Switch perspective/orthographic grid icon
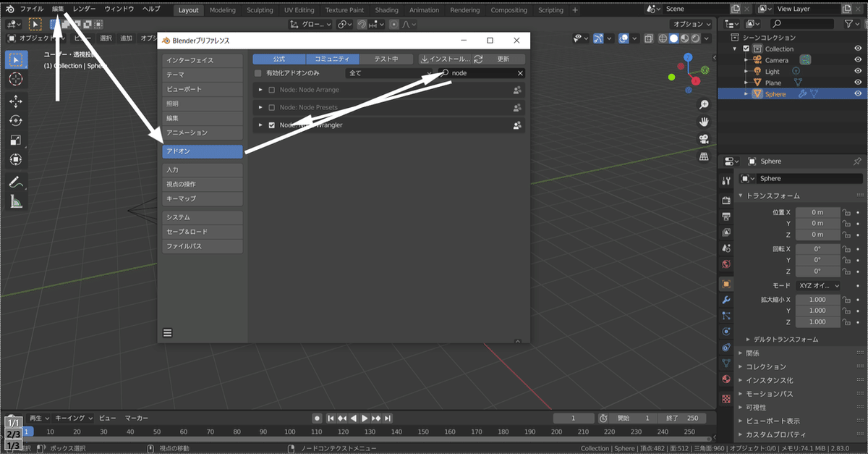This screenshot has height=454, width=868. tap(704, 156)
